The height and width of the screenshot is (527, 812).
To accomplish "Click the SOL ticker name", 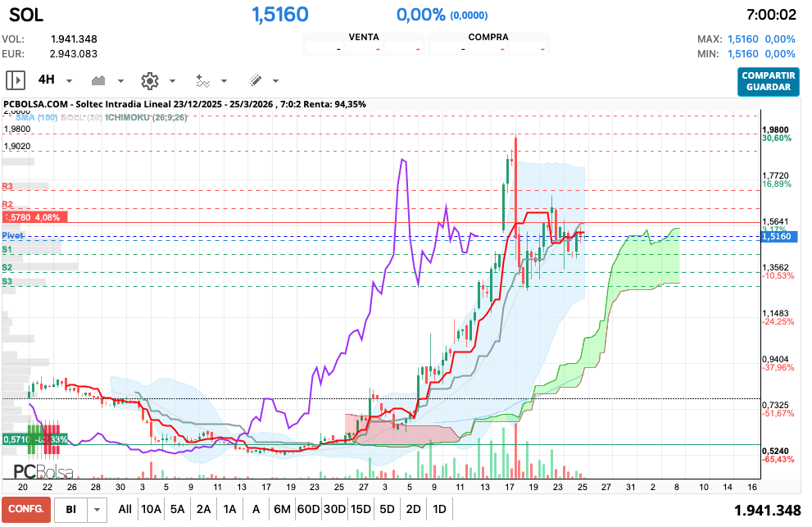I will (x=26, y=15).
